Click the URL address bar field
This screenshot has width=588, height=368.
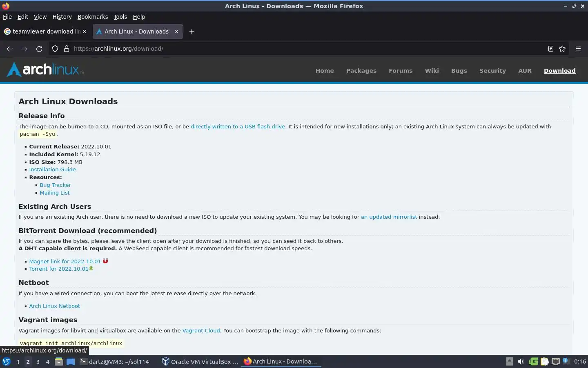tap(308, 49)
